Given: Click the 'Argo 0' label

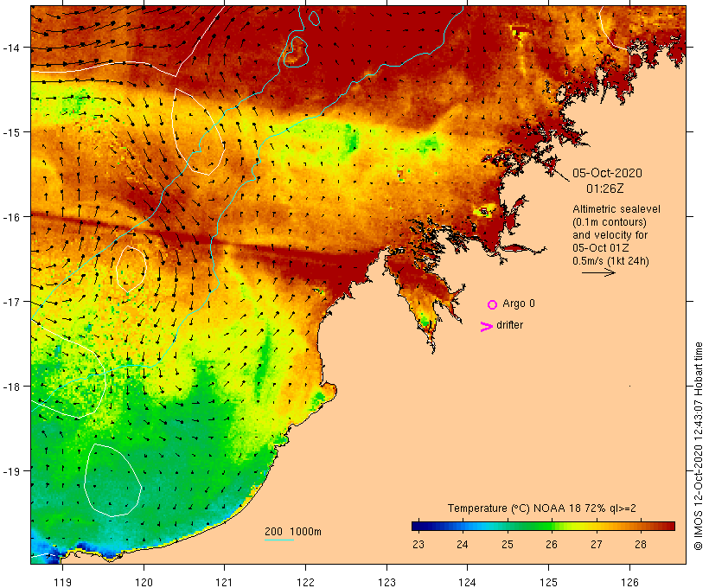Looking at the screenshot, I should tap(519, 304).
